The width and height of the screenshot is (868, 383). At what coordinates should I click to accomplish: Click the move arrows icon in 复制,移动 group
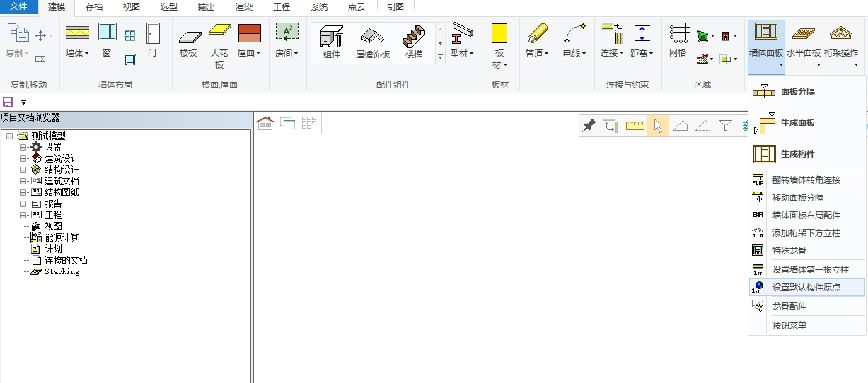pos(40,35)
